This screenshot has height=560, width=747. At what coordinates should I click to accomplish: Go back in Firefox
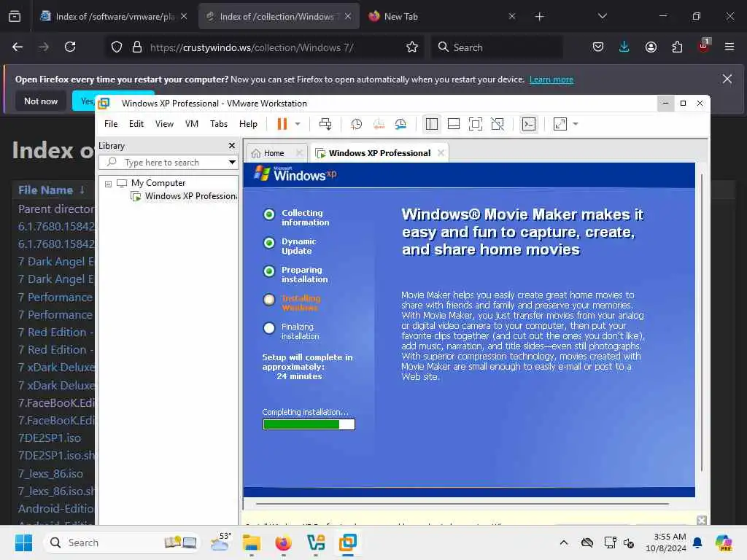point(18,47)
